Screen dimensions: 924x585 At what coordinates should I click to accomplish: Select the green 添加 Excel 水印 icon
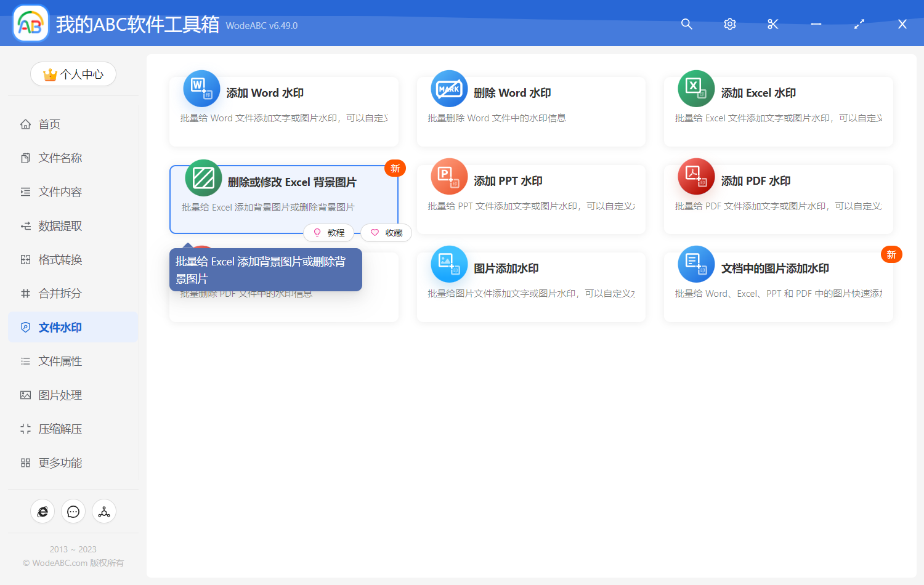[696, 89]
